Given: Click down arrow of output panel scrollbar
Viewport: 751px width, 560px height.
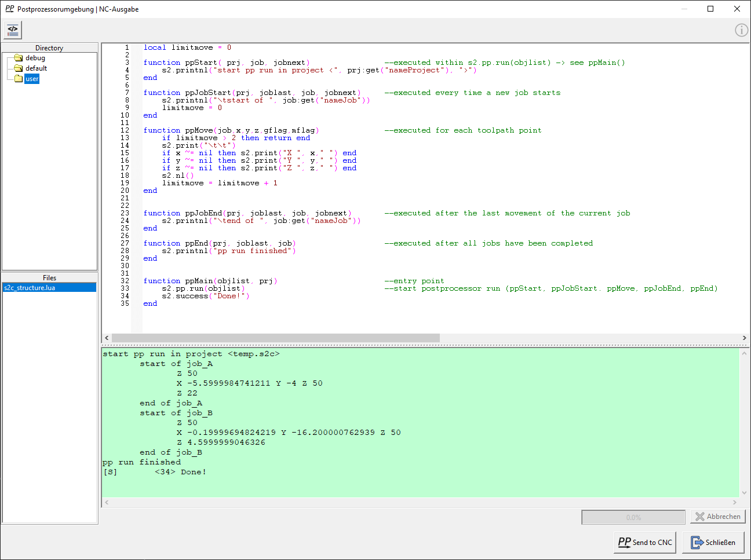Looking at the screenshot, I should (x=745, y=493).
